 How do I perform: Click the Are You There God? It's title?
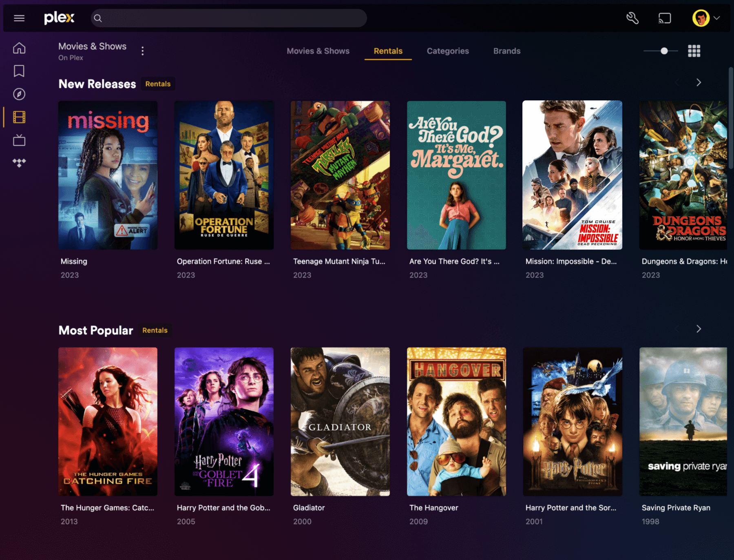coord(454,261)
